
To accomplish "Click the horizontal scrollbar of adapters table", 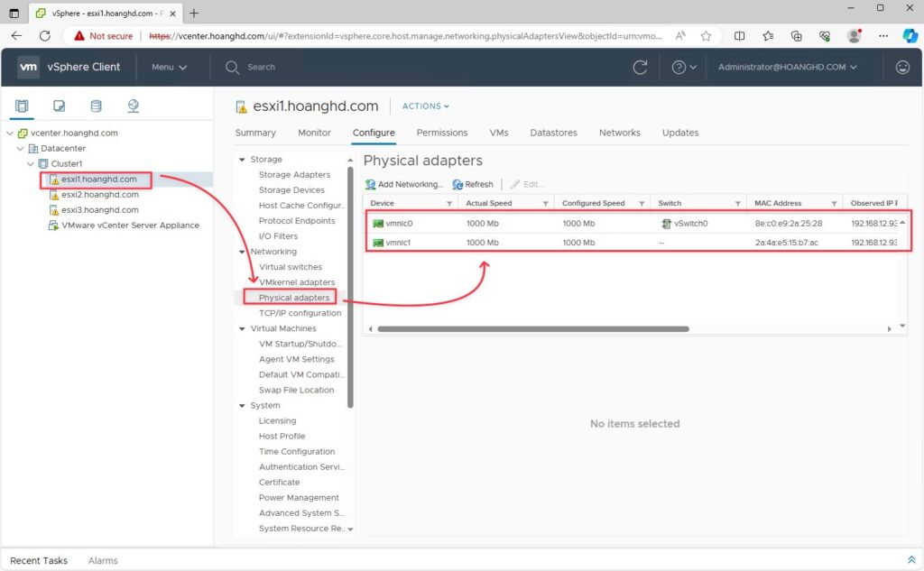I will (x=532, y=329).
